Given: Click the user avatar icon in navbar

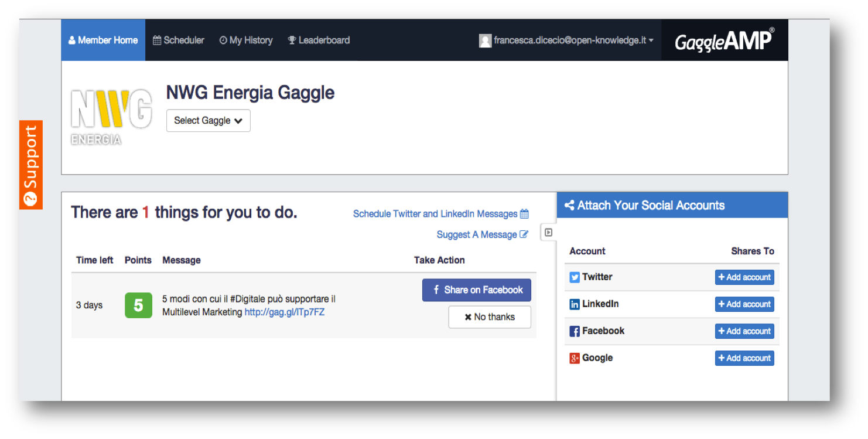Looking at the screenshot, I should point(485,40).
